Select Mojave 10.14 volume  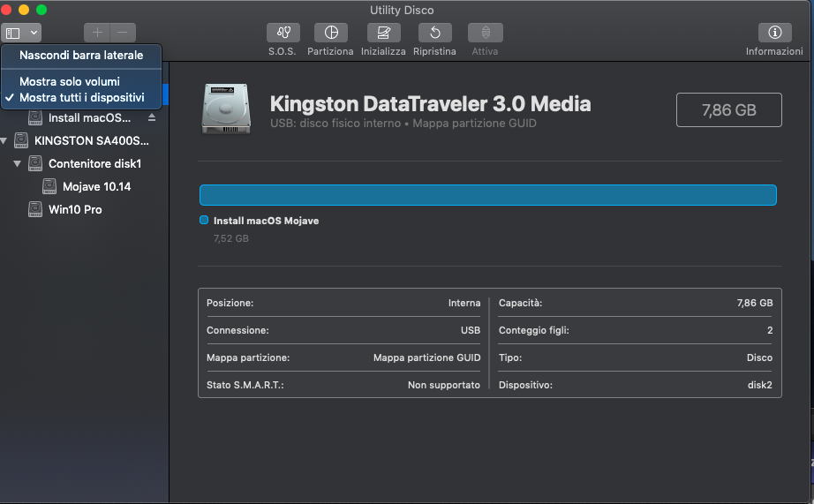[96, 187]
